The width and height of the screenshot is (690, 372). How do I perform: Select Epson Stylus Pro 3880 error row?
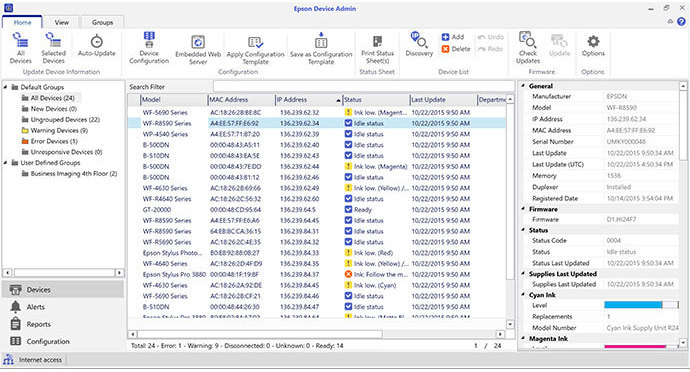(317, 274)
